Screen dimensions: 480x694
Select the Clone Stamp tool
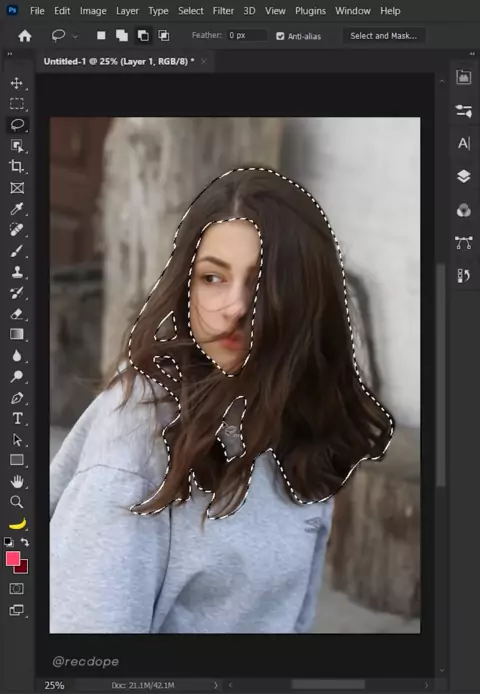17,272
